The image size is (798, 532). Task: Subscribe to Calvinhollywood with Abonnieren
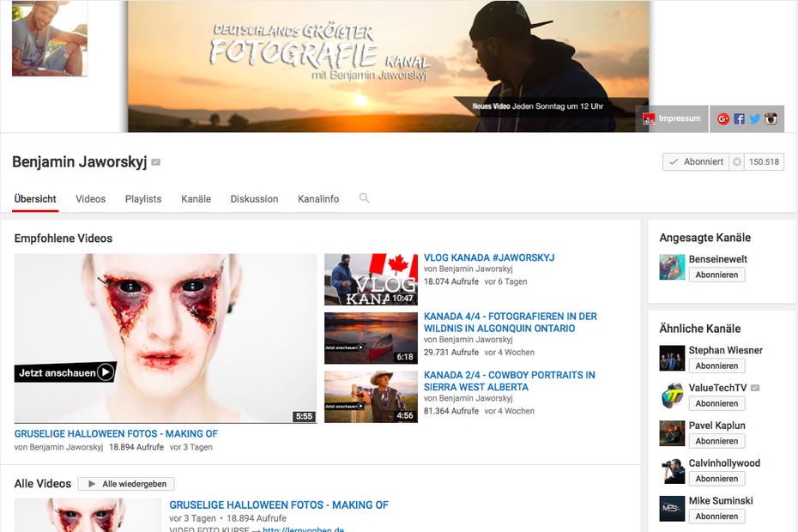pyautogui.click(x=716, y=479)
